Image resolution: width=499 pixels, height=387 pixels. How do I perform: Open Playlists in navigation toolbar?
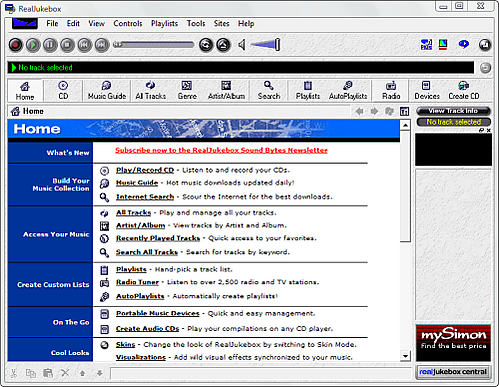click(308, 91)
